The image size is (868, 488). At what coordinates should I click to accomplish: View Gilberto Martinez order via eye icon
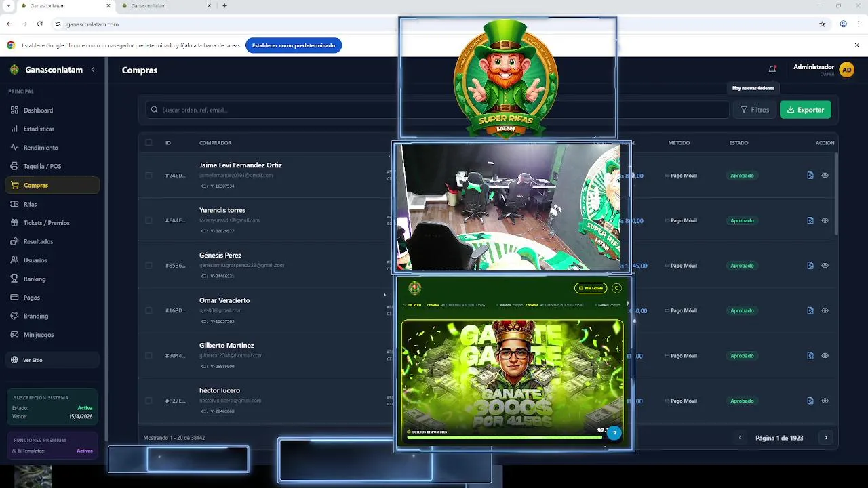pyautogui.click(x=825, y=356)
